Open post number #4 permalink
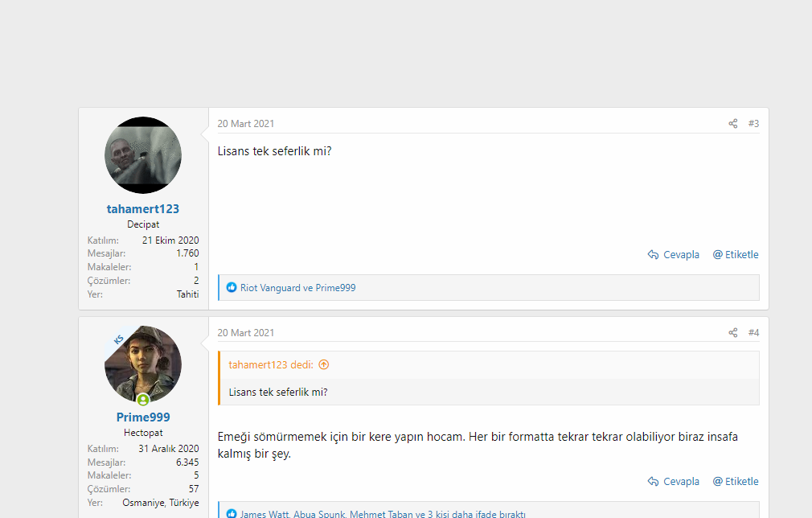 pos(753,332)
